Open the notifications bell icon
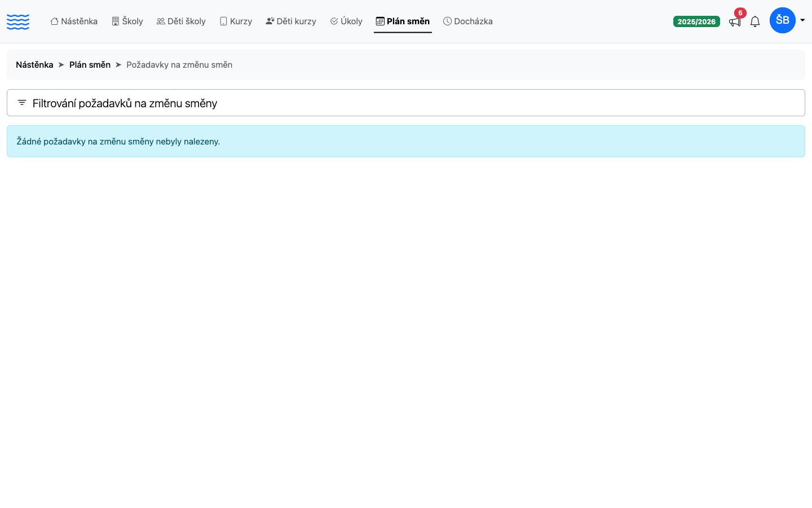 tap(755, 22)
